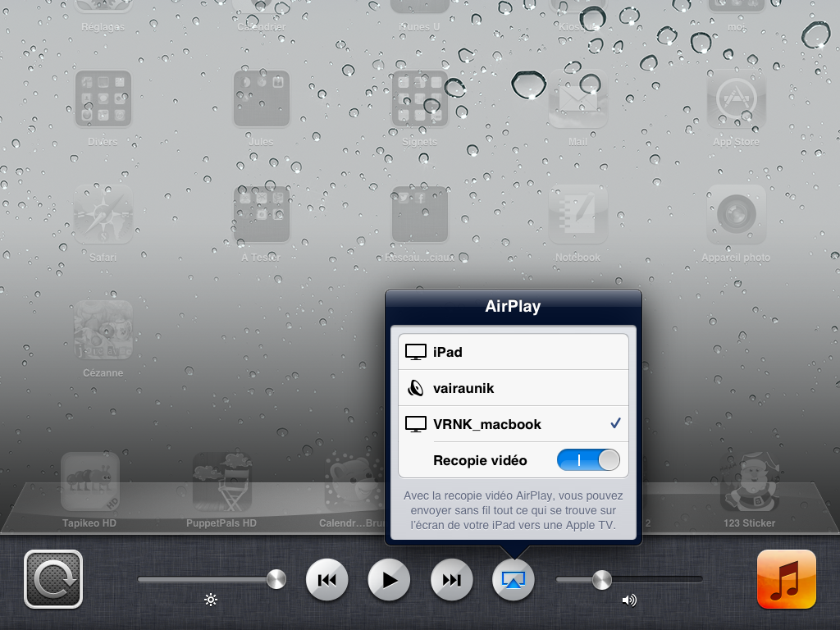Click the AirPlay popover title
840x630 pixels.
[513, 307]
